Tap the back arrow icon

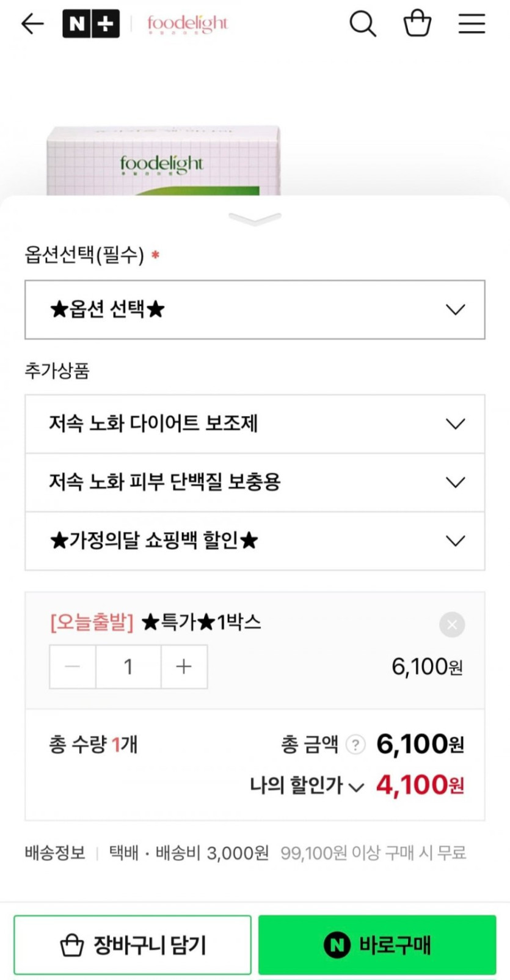coord(32,24)
